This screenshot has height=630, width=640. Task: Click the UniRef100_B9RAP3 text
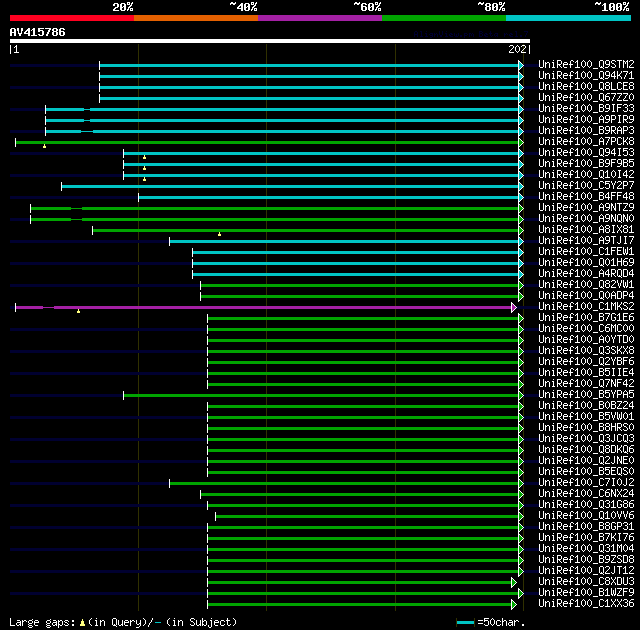(x=586, y=131)
